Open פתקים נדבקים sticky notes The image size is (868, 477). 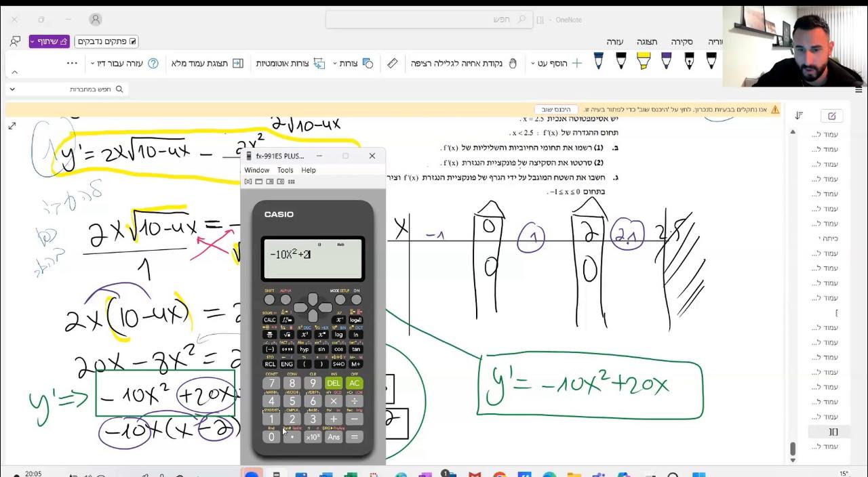[x=106, y=41]
